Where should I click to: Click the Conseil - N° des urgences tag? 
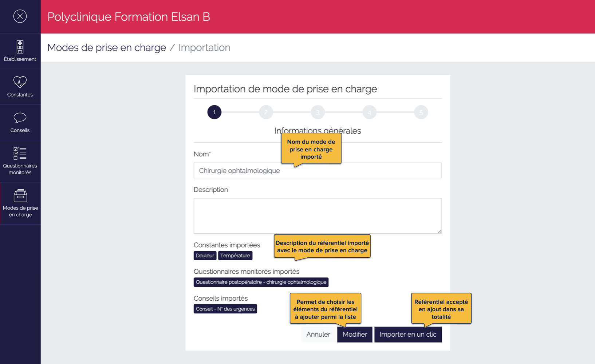(x=225, y=308)
